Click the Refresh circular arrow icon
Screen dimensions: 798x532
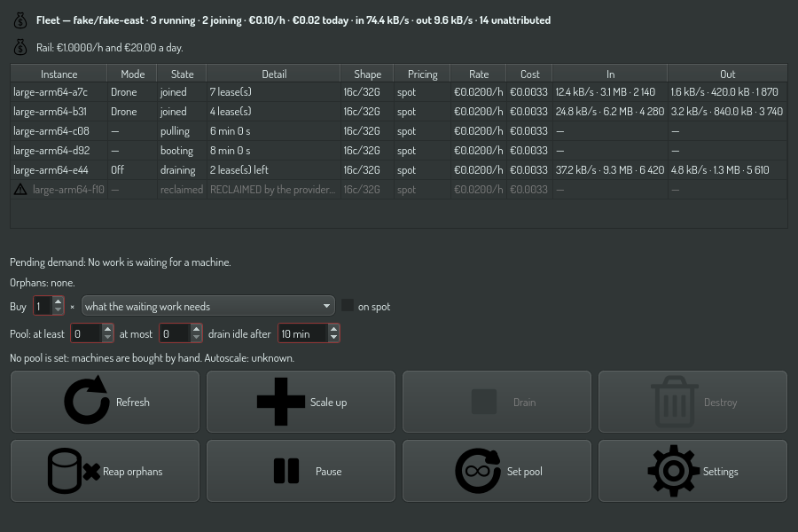pyautogui.click(x=87, y=400)
